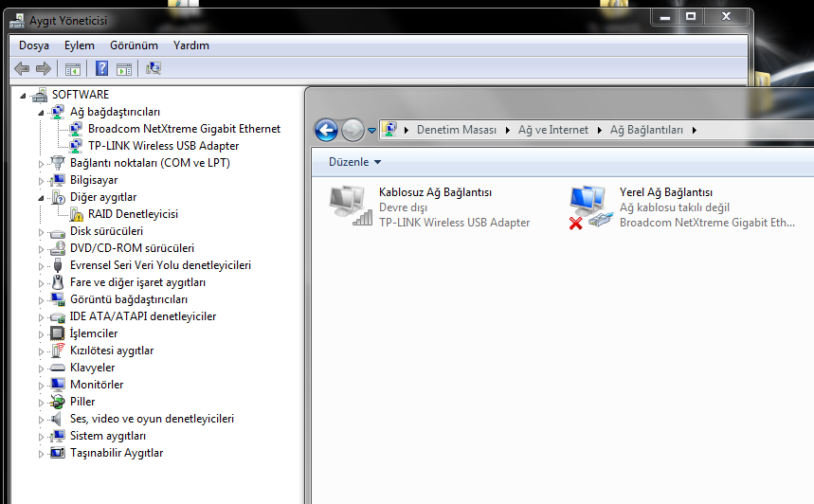Expand the Sistem aygıtları node
The image size is (814, 504).
click(41, 437)
